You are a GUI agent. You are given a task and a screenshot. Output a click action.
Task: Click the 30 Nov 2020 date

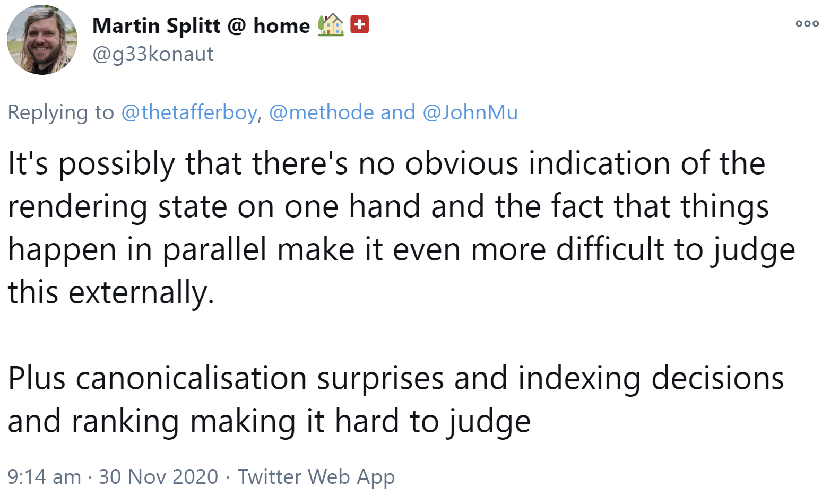pyautogui.click(x=158, y=476)
